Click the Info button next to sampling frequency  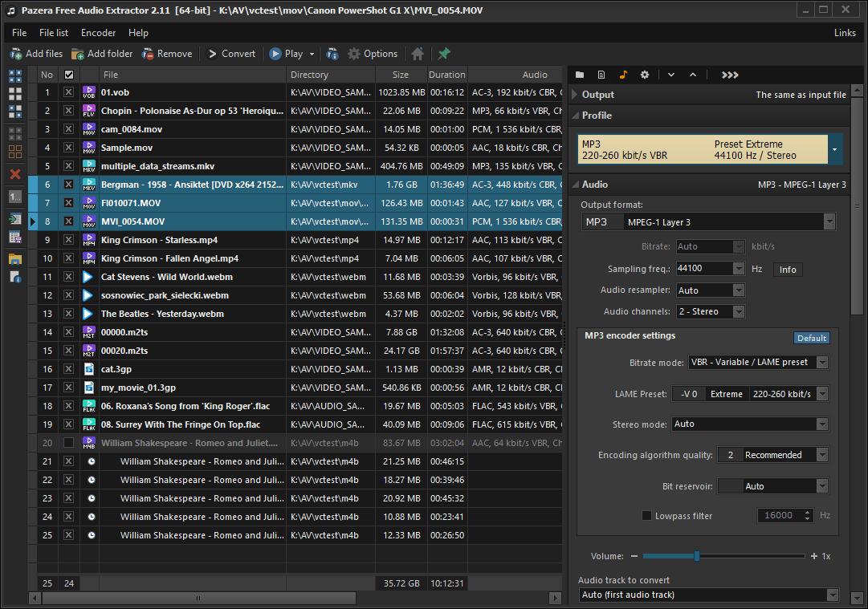787,270
